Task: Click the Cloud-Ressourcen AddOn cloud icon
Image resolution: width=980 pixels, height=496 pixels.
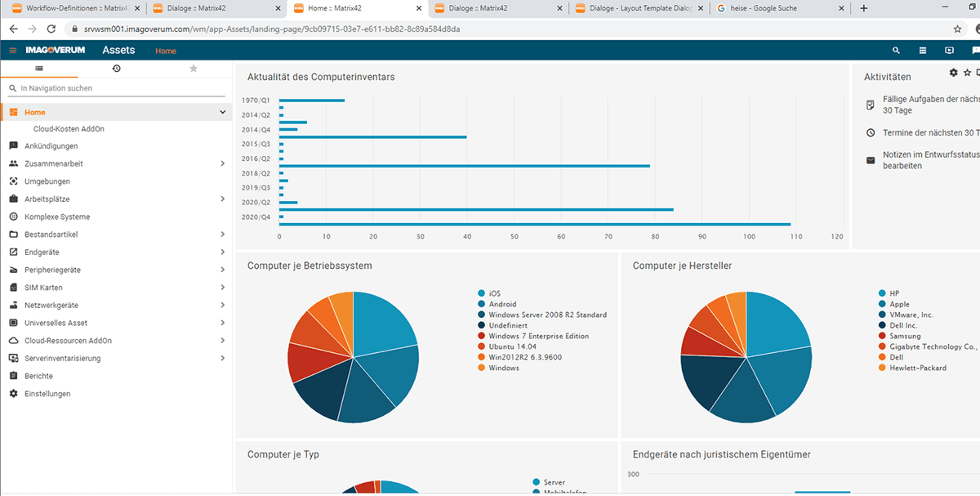Action: tap(13, 341)
